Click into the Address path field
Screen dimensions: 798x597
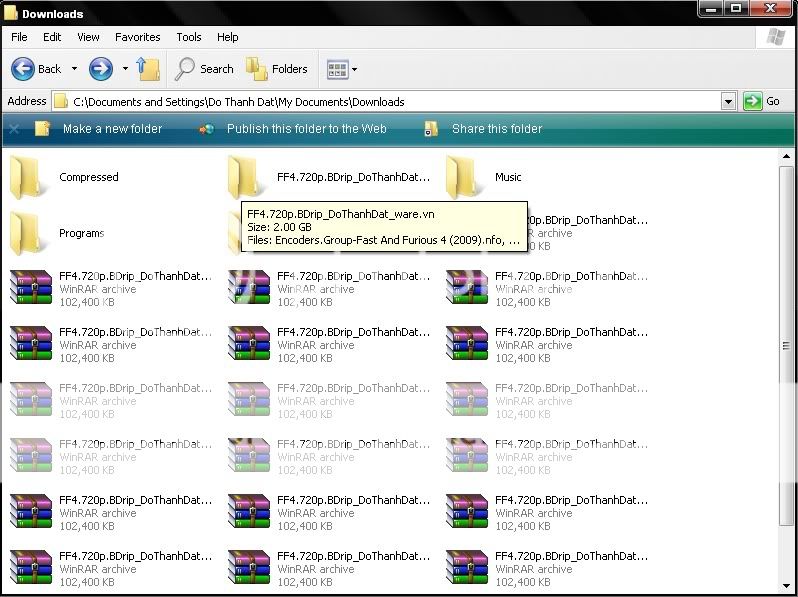[x=387, y=102]
